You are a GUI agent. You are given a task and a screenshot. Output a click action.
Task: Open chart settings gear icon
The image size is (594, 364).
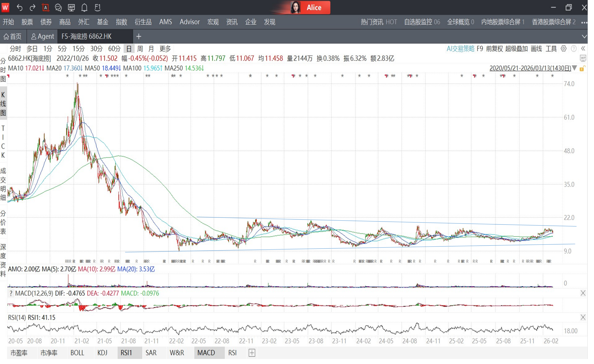pyautogui.click(x=563, y=49)
